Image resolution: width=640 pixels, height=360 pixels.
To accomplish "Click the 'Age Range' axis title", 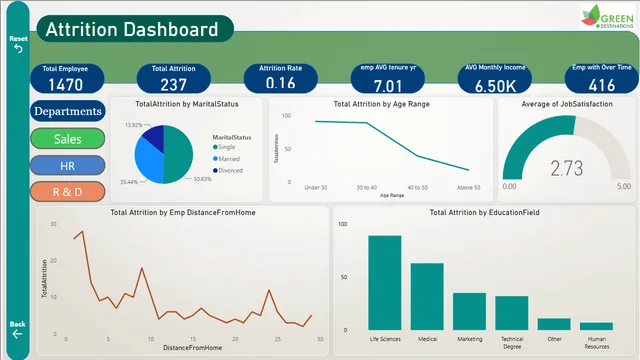I will [x=392, y=196].
